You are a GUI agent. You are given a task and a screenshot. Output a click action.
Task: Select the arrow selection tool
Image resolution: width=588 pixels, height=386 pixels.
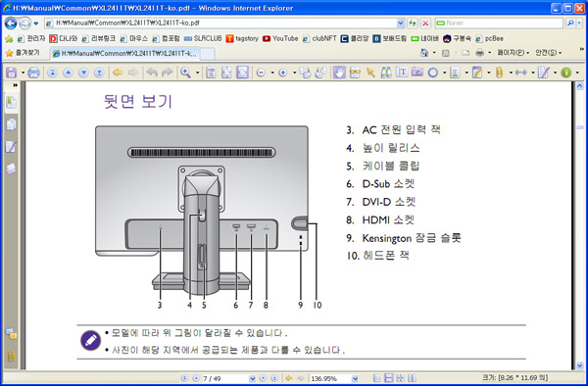tap(370, 72)
